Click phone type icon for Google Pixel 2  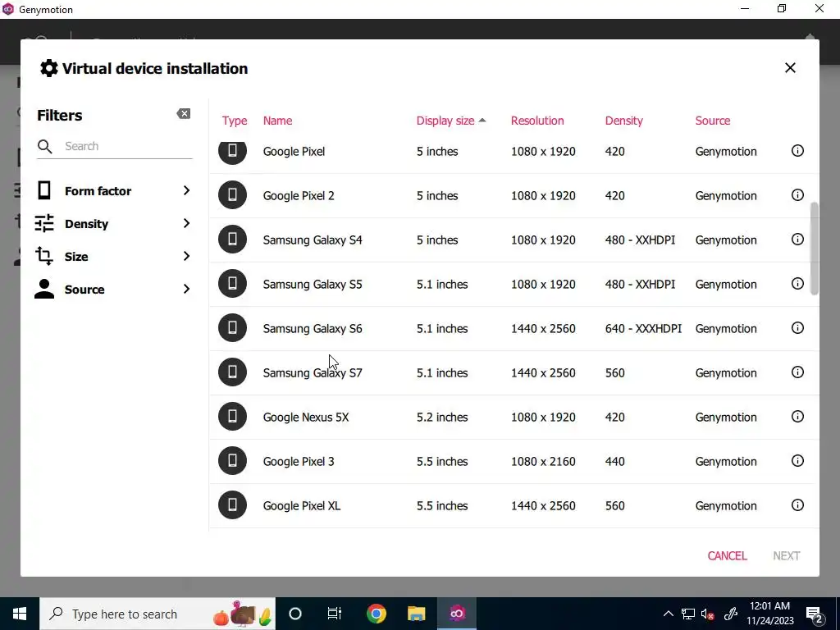[x=232, y=195]
